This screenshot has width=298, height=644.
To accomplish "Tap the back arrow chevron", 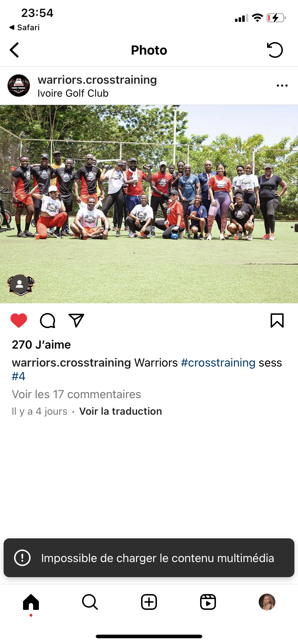I will tap(14, 50).
